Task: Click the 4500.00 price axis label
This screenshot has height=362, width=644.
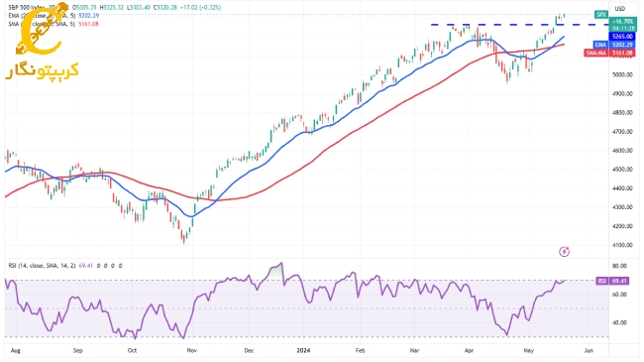Action: (x=622, y=170)
